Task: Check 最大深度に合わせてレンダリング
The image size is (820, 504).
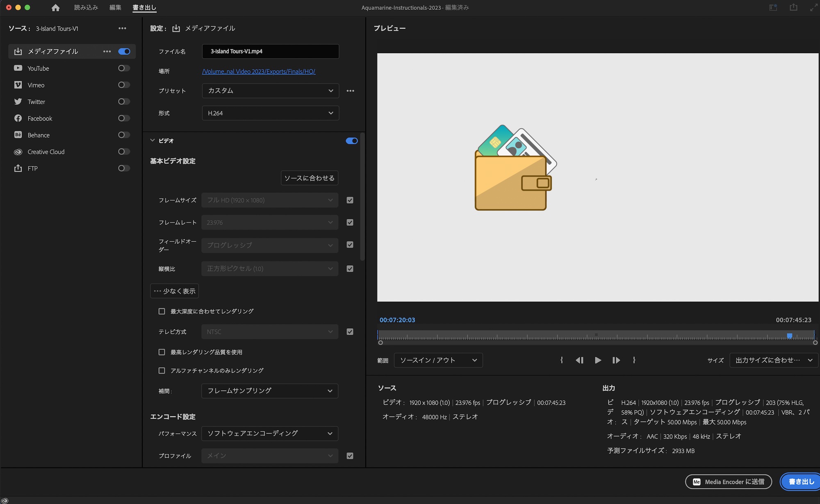Action: [162, 311]
